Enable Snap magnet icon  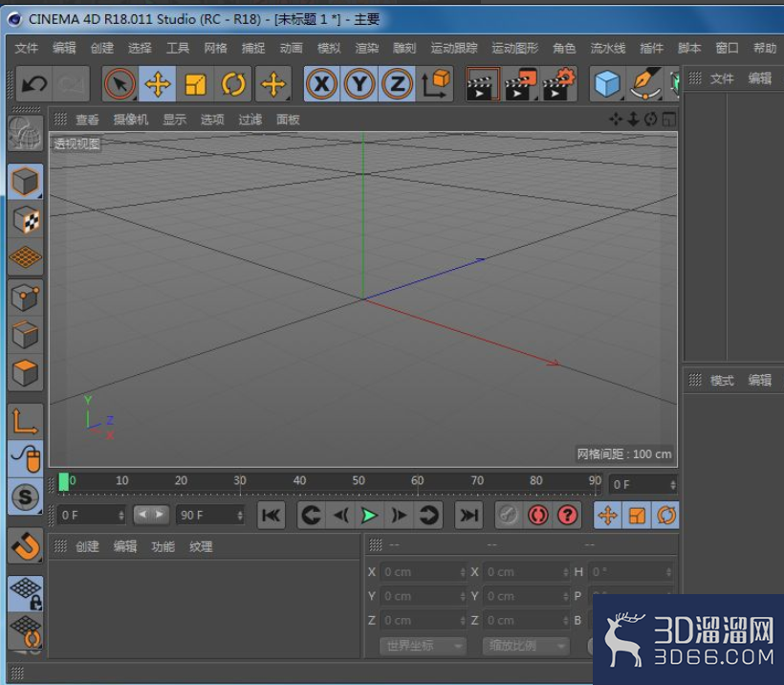pyautogui.click(x=25, y=546)
